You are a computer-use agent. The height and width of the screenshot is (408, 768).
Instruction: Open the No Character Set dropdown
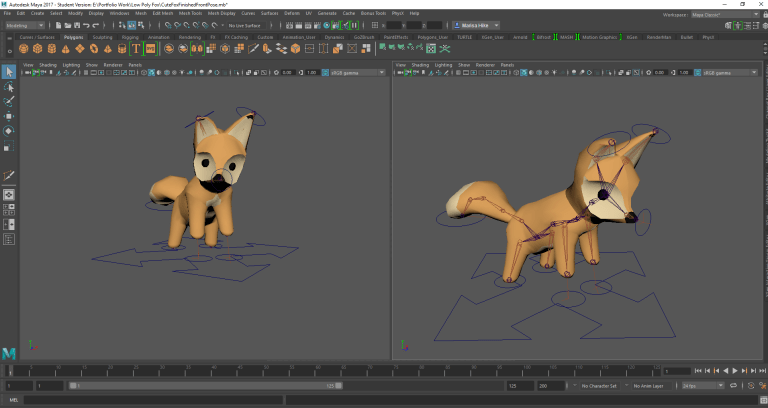600,386
